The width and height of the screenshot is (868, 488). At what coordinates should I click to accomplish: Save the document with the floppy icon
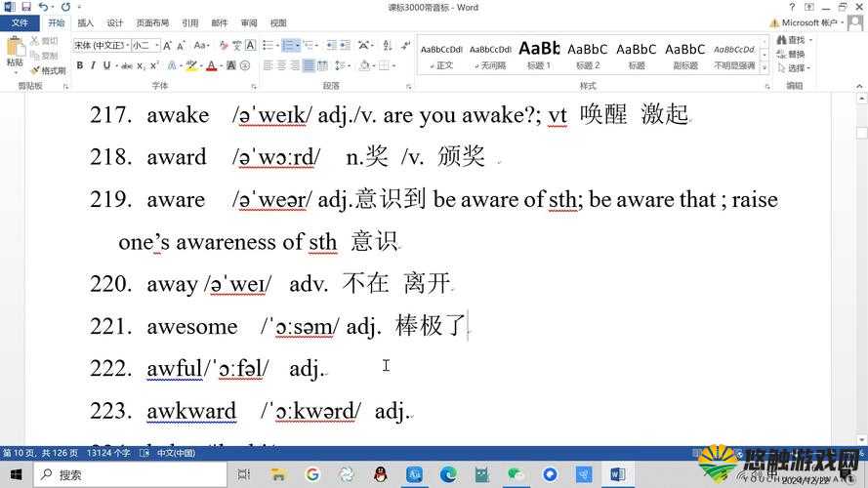click(26, 7)
